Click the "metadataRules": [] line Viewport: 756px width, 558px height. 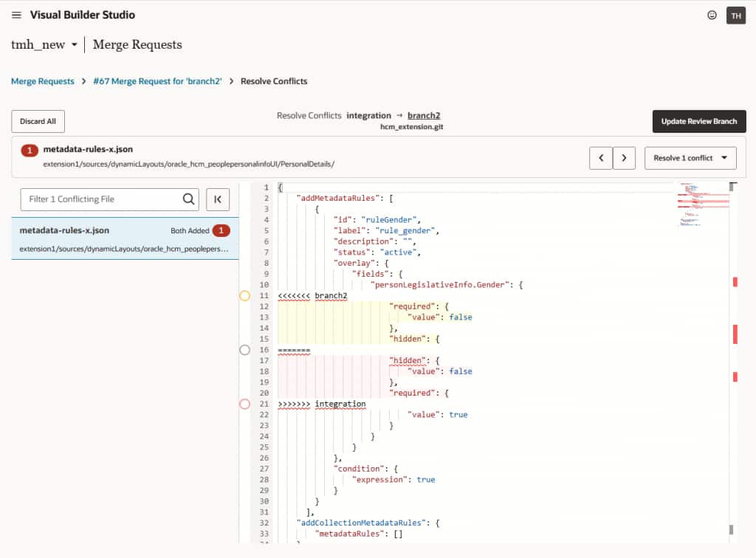click(x=359, y=534)
